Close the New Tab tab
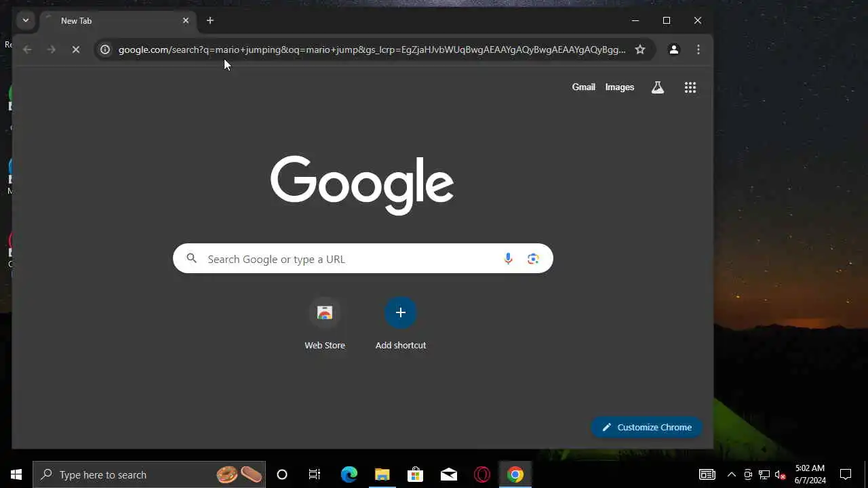 coord(186,20)
